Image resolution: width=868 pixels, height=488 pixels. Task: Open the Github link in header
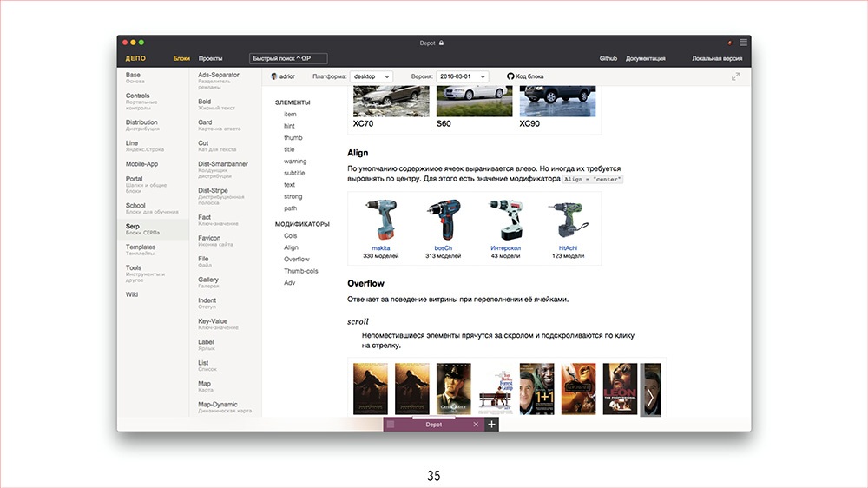click(x=608, y=58)
